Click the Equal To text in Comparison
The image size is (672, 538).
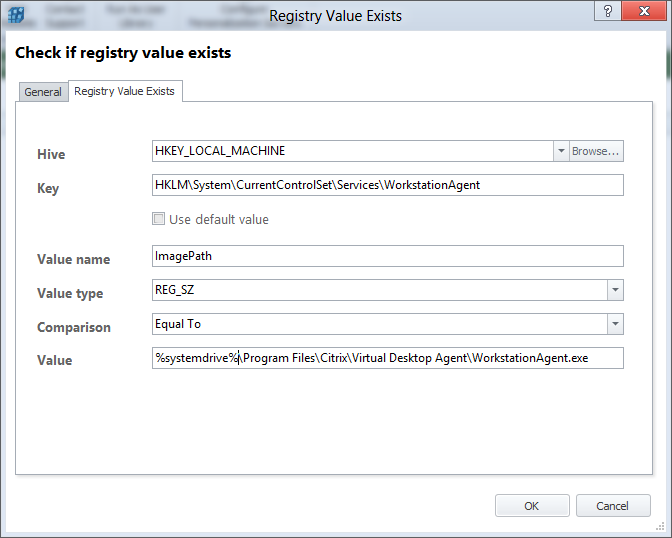(x=181, y=325)
